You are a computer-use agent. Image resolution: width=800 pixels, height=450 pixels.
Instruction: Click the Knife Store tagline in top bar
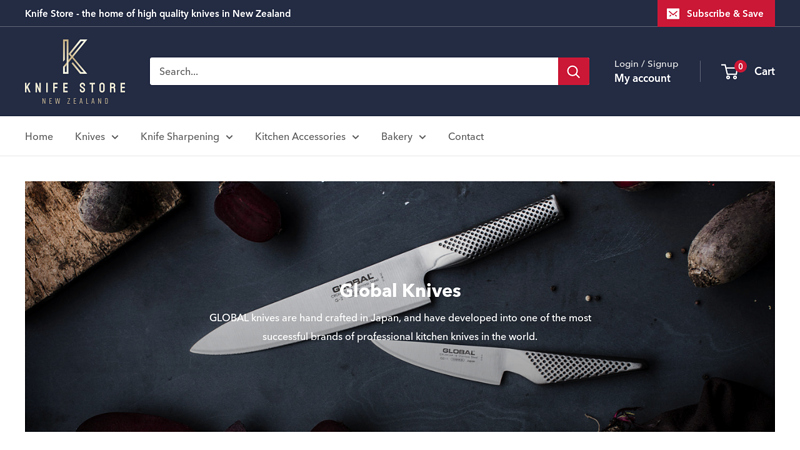tap(158, 14)
